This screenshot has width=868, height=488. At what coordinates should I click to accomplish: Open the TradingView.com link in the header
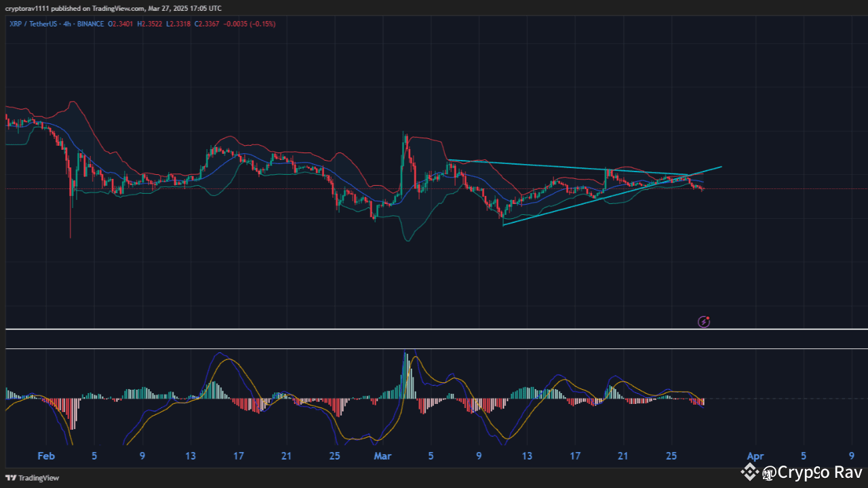[x=117, y=8]
